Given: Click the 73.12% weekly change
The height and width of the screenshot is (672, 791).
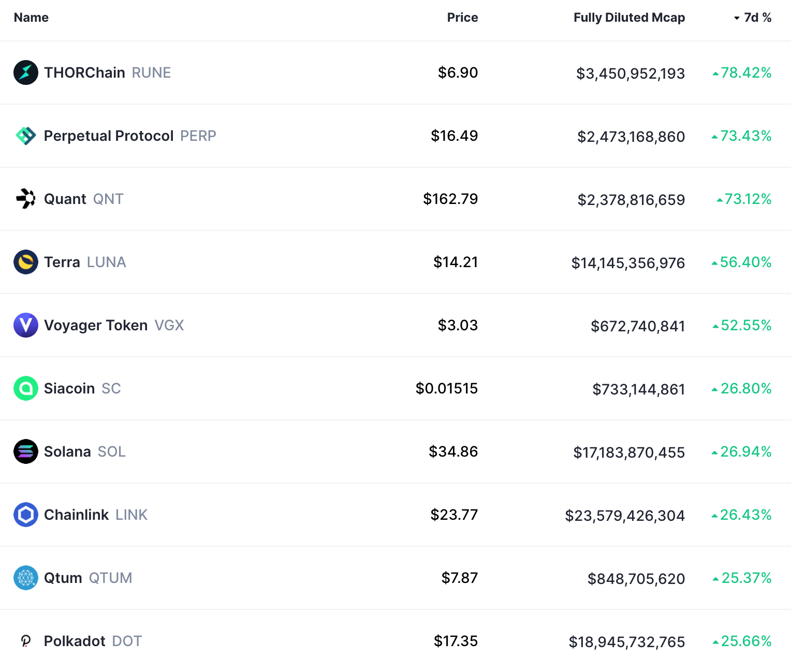Looking at the screenshot, I should tap(744, 199).
